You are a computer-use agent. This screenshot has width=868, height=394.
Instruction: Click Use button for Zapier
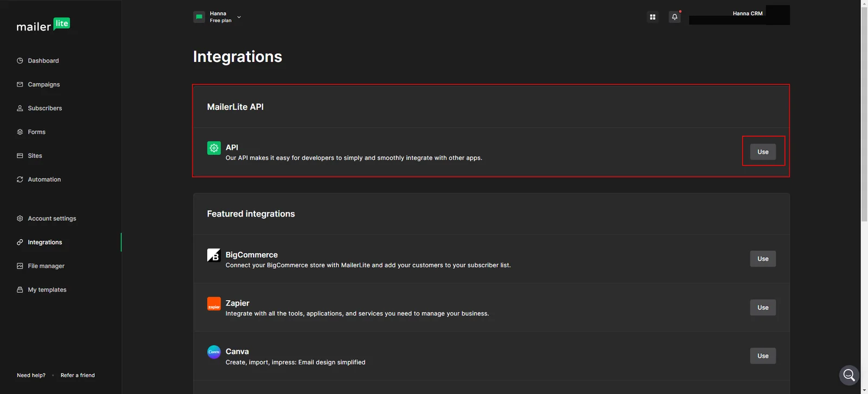(x=763, y=308)
